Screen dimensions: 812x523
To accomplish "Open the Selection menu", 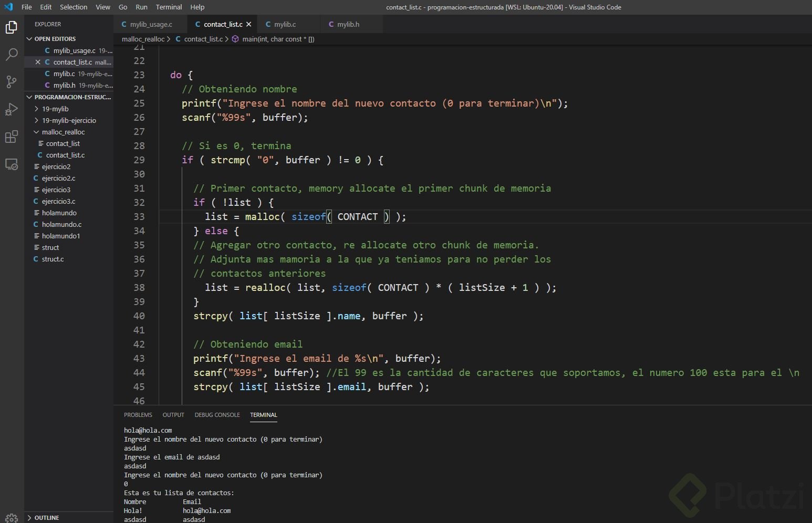I will [74, 7].
